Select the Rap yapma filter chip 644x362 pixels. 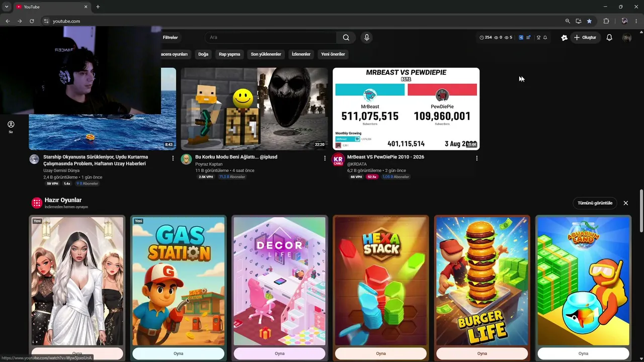coord(229,54)
